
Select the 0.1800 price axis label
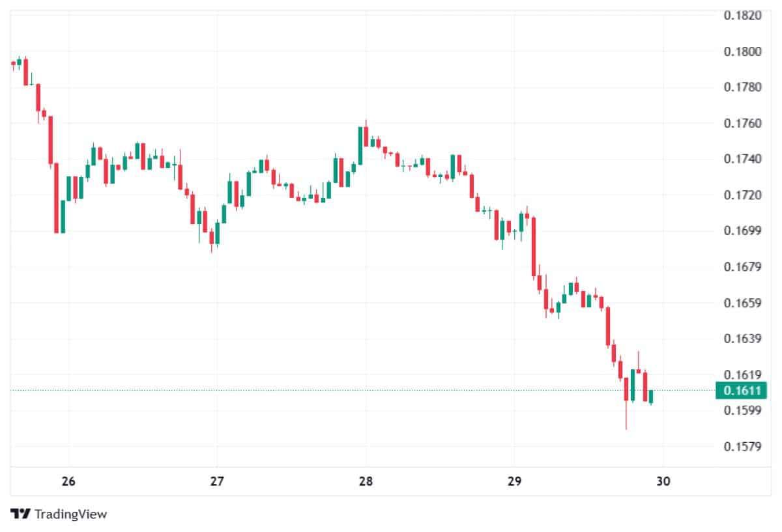pos(743,51)
